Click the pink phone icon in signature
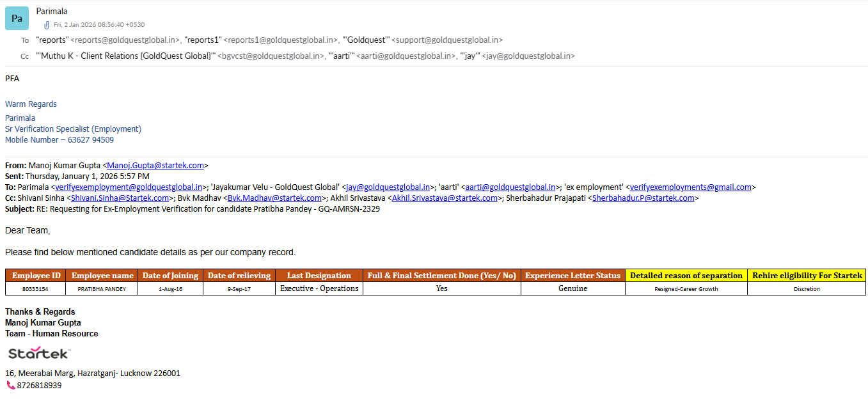 10,385
